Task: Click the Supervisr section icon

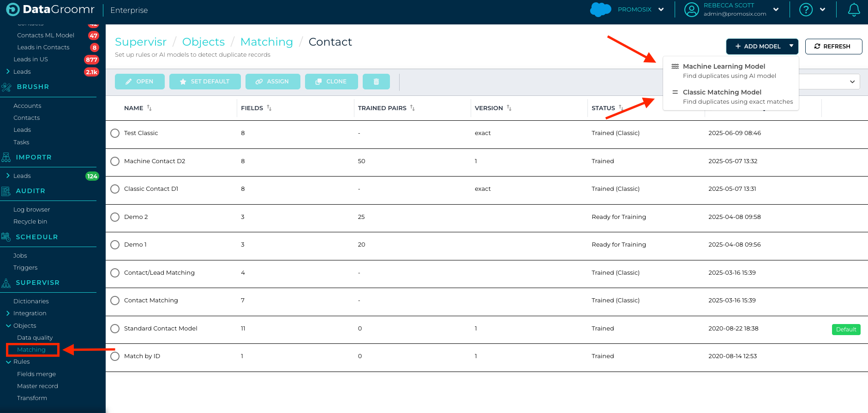Action: coord(6,283)
